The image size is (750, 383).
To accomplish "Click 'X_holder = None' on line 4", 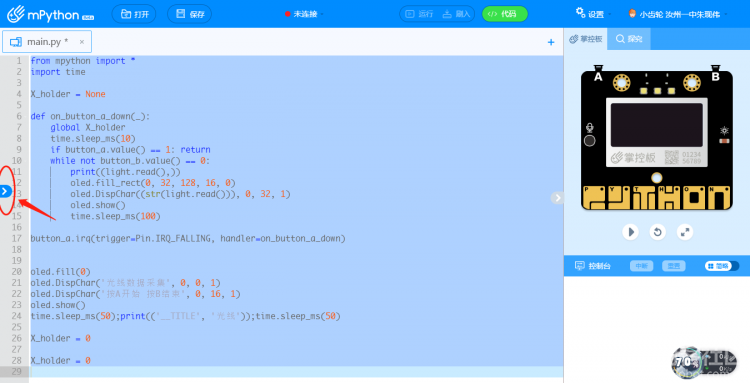I will [x=68, y=94].
